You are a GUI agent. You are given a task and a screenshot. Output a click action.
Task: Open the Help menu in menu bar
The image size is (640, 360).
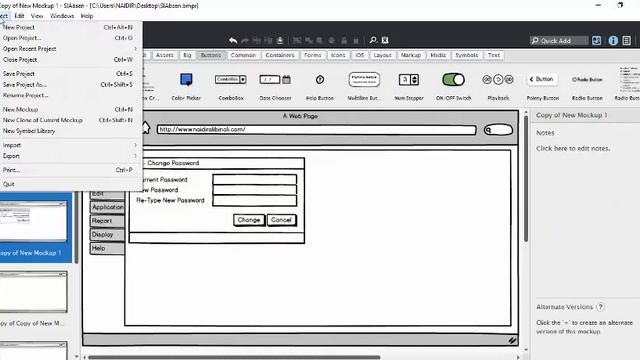pos(87,16)
